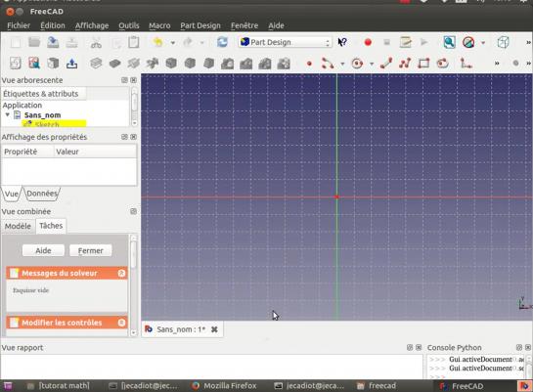
Task: Select Sans_nom document in the tree
Action: tap(42, 114)
